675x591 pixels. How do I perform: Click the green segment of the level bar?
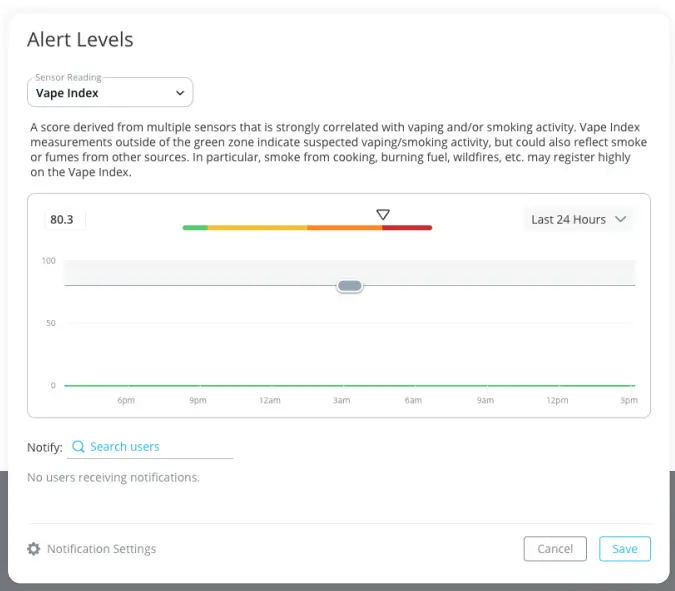195,228
